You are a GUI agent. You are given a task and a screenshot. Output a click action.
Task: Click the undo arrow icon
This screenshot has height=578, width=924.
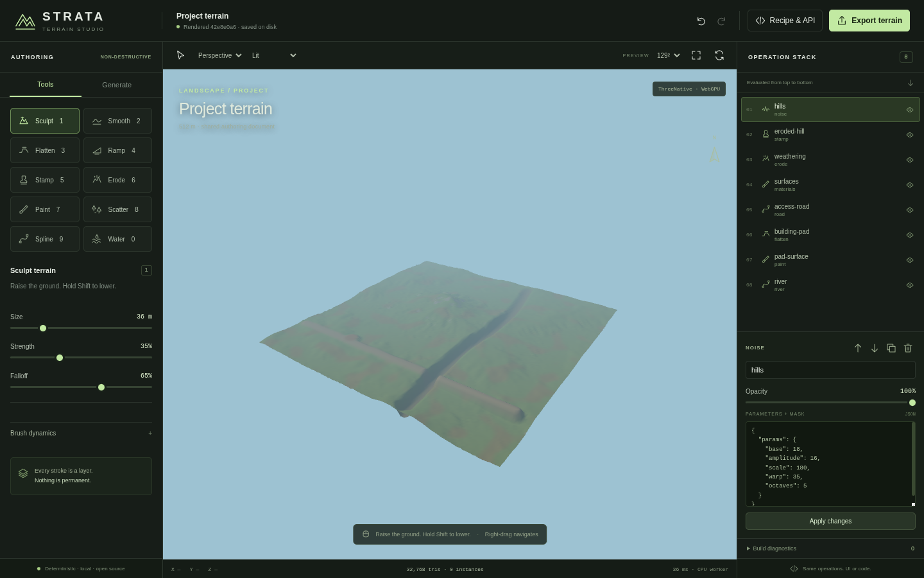click(701, 21)
